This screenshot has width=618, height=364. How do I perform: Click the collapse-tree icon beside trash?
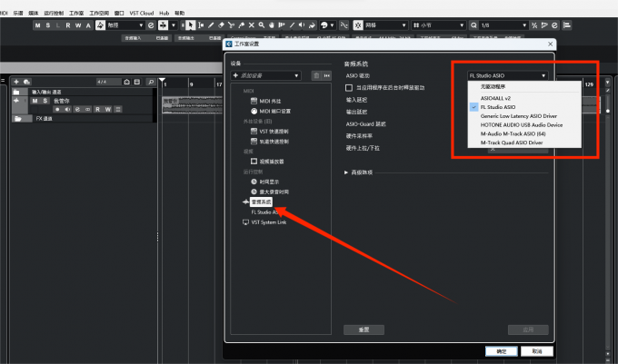coord(327,75)
